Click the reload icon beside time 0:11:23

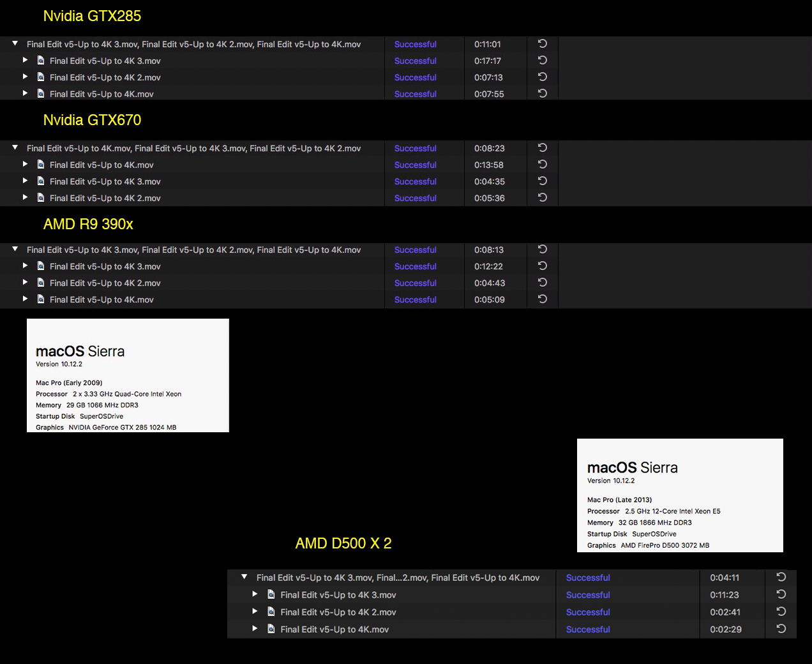[781, 594]
